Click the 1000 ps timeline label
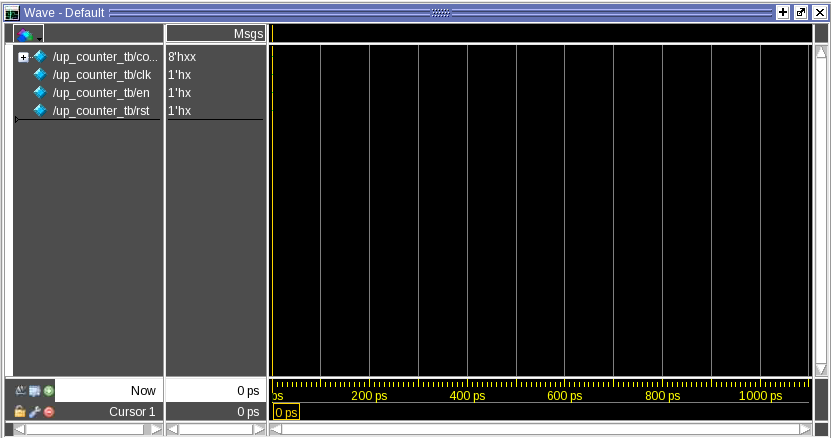The image size is (831, 438). 761,396
